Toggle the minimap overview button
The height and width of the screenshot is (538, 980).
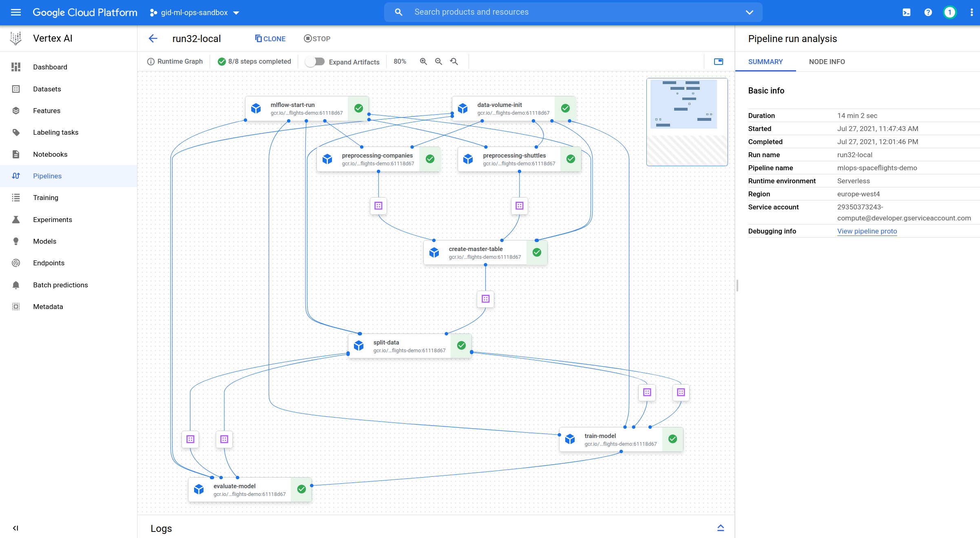[719, 62]
